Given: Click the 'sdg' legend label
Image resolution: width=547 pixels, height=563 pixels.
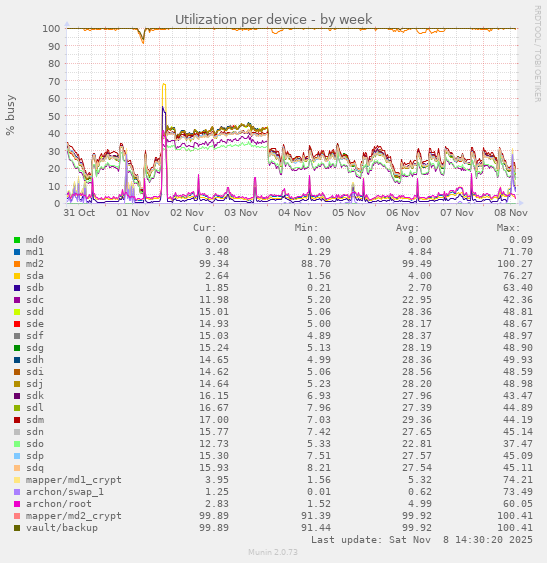Looking at the screenshot, I should point(35,348).
